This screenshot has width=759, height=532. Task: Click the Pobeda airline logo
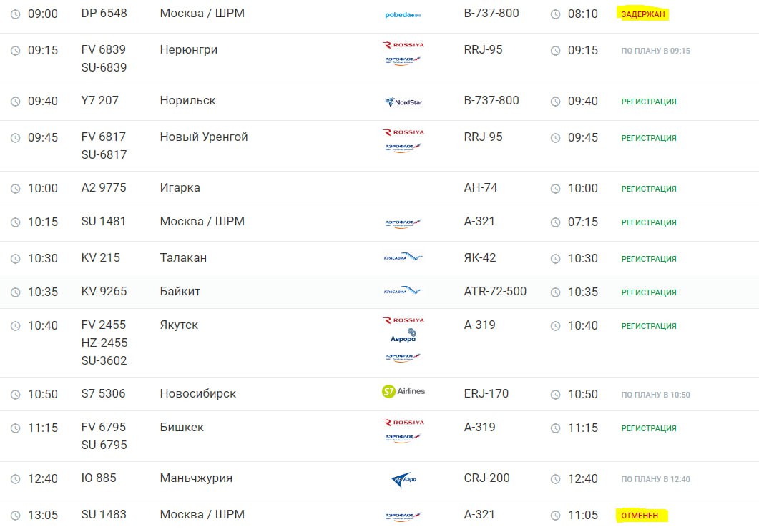click(x=403, y=14)
